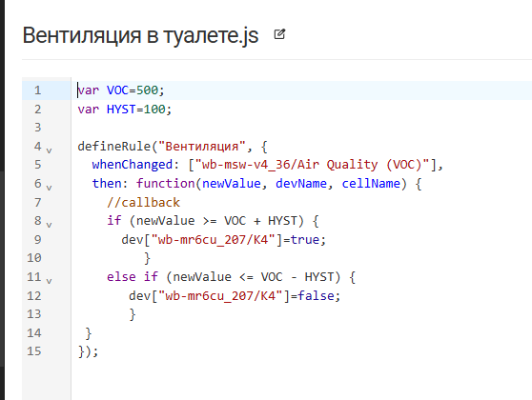
Task: Fold the if newValue >= block arrow
Action: coord(49,225)
